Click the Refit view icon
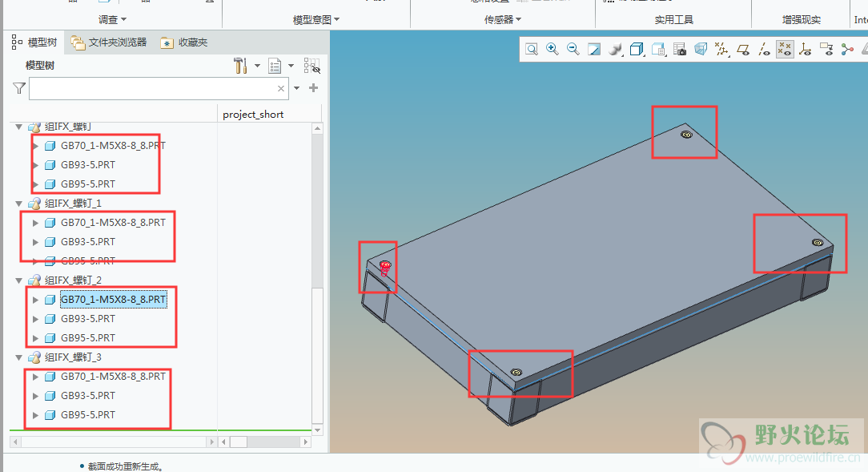868x472 pixels. (532, 50)
